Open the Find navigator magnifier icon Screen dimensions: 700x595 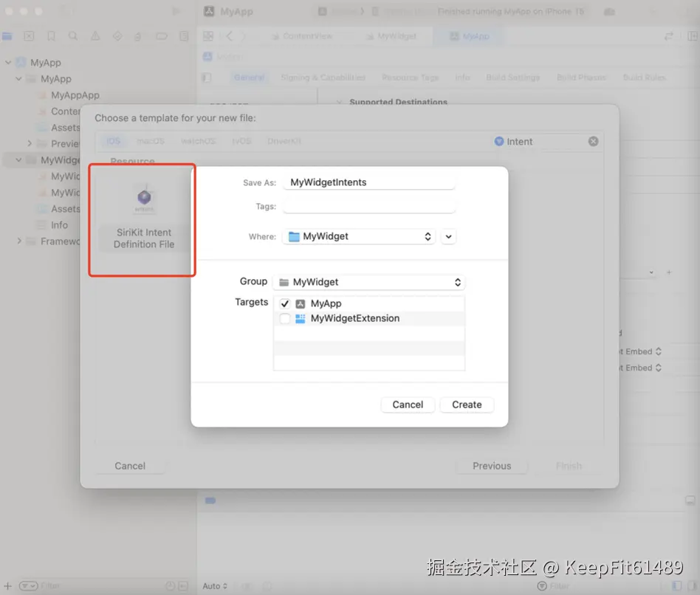pos(73,36)
